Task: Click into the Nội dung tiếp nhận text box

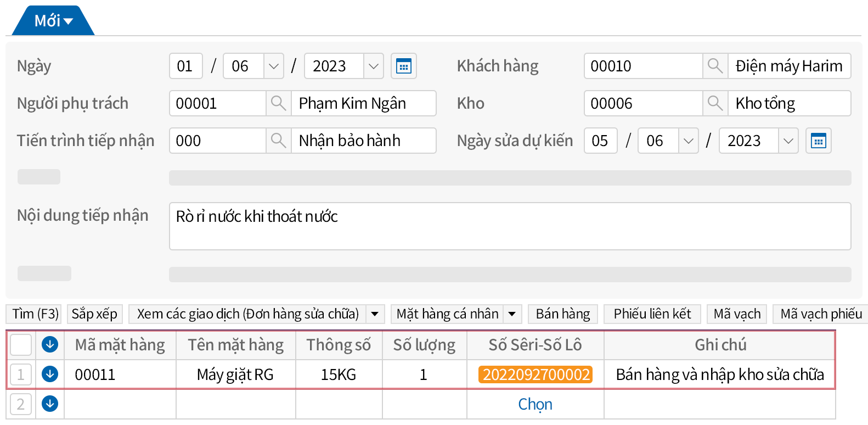Action: pos(510,226)
